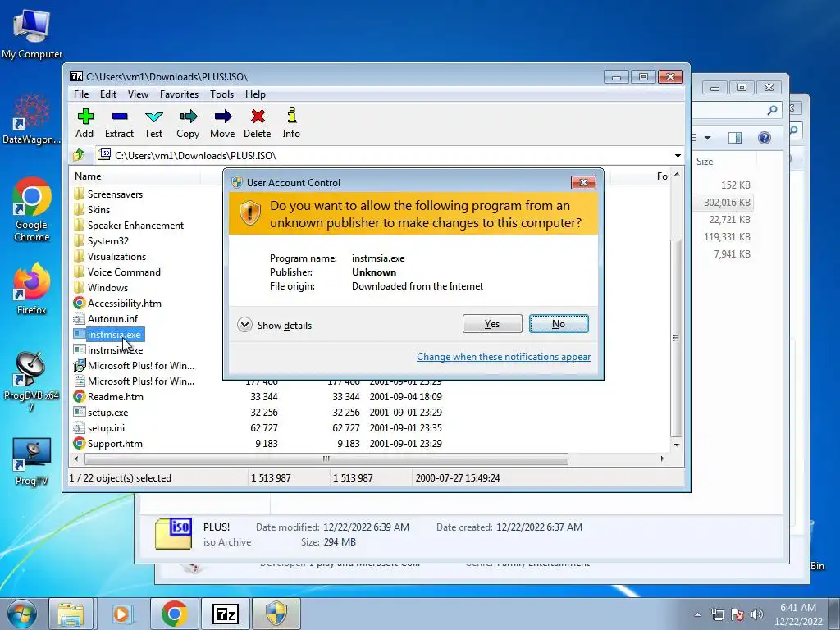Click No in User Account Control
The width and height of the screenshot is (840, 630).
[559, 323]
